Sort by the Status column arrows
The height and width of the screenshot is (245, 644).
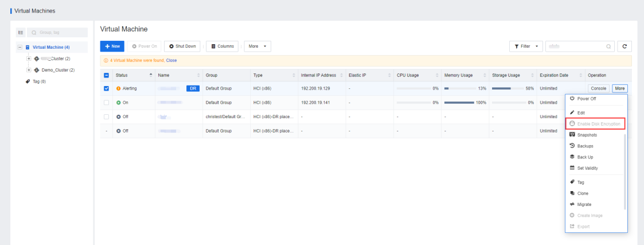click(151, 75)
